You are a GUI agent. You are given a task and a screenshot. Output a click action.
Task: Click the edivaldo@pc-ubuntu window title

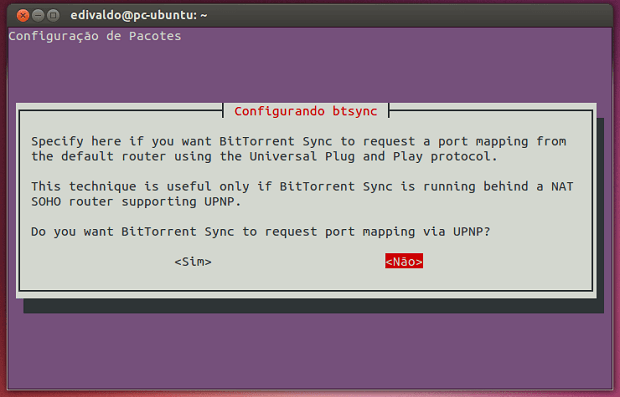point(139,15)
